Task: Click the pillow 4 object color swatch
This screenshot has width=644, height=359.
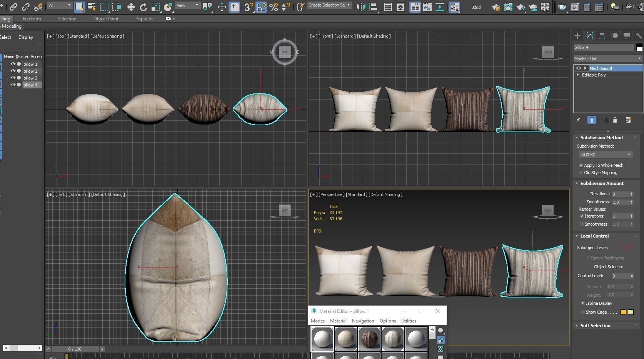Action: (639, 48)
